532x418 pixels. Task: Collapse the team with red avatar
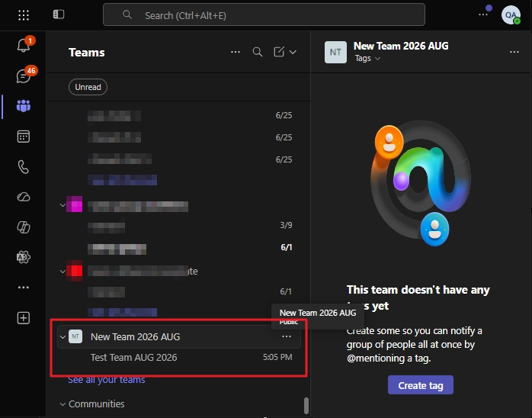click(62, 272)
